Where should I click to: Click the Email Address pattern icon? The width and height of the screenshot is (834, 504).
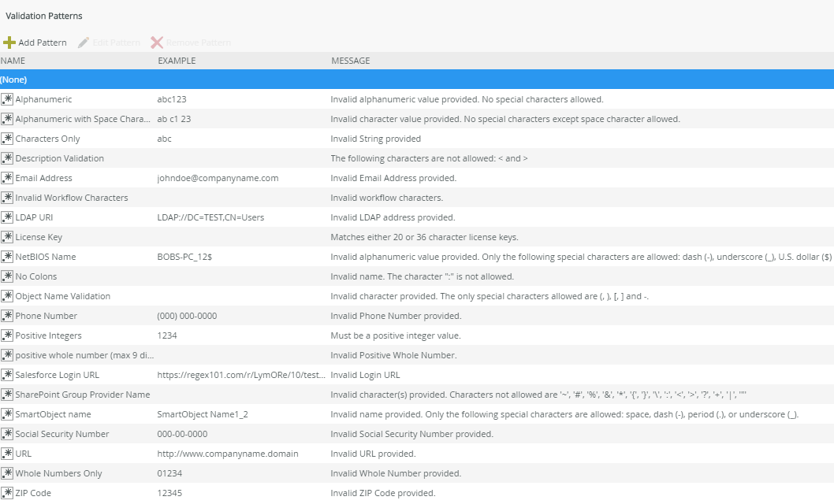7,178
